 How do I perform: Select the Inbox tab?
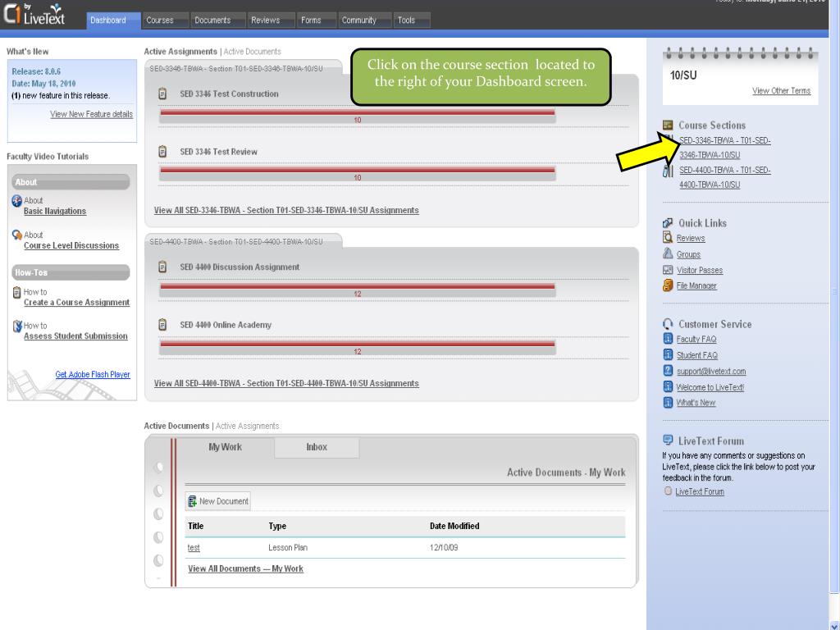coord(317,447)
